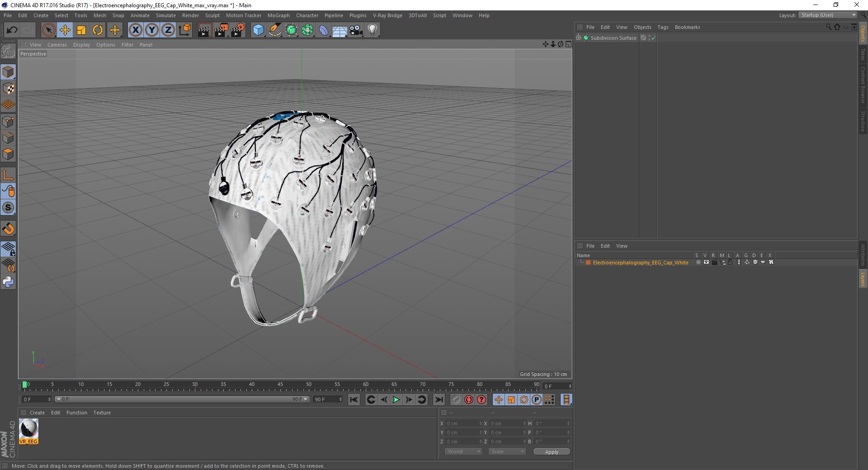Open the World coordinate dropdown
The width and height of the screenshot is (868, 470).
[x=463, y=451]
